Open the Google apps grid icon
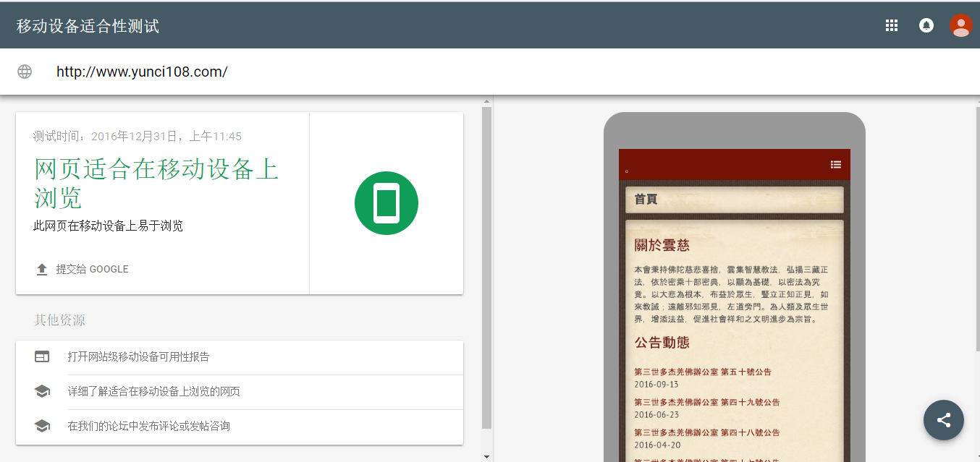The image size is (980, 462). pos(891,25)
